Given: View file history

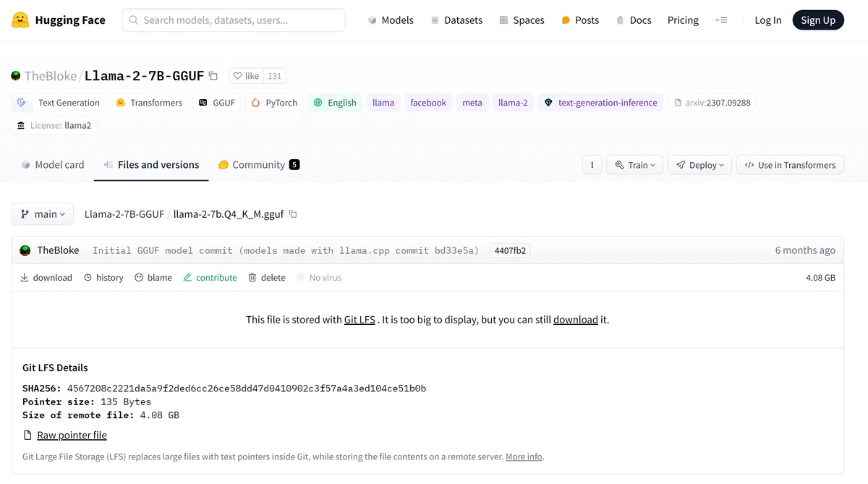Looking at the screenshot, I should pos(103,278).
